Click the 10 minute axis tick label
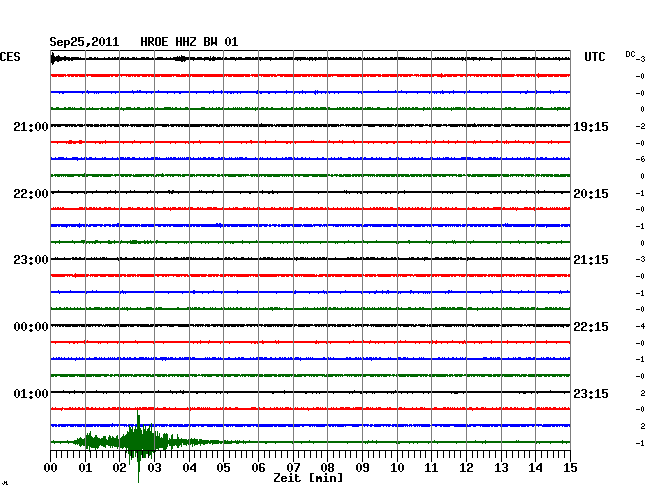650x494 pixels. coord(397,467)
